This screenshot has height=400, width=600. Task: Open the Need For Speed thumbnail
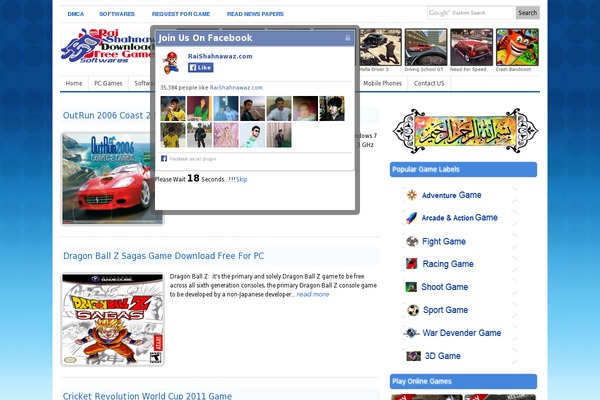coord(471,47)
